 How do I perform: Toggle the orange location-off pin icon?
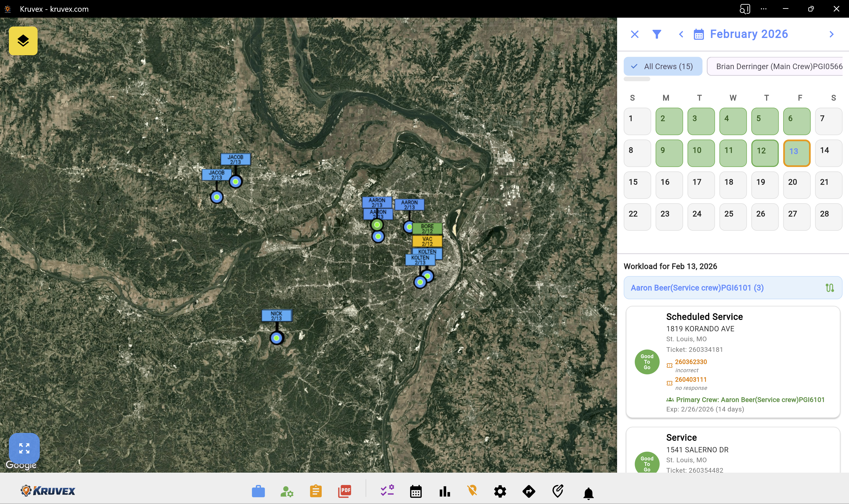472,490
